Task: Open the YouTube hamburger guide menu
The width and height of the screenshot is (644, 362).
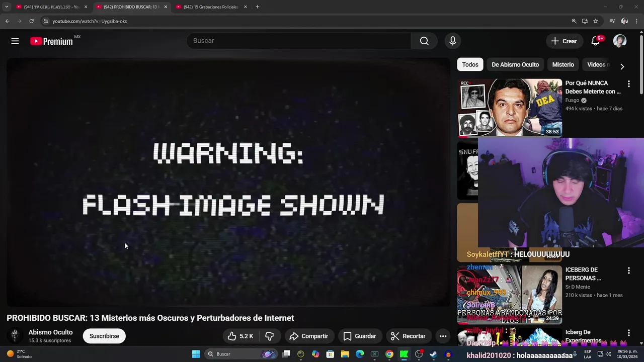Action: (x=15, y=41)
